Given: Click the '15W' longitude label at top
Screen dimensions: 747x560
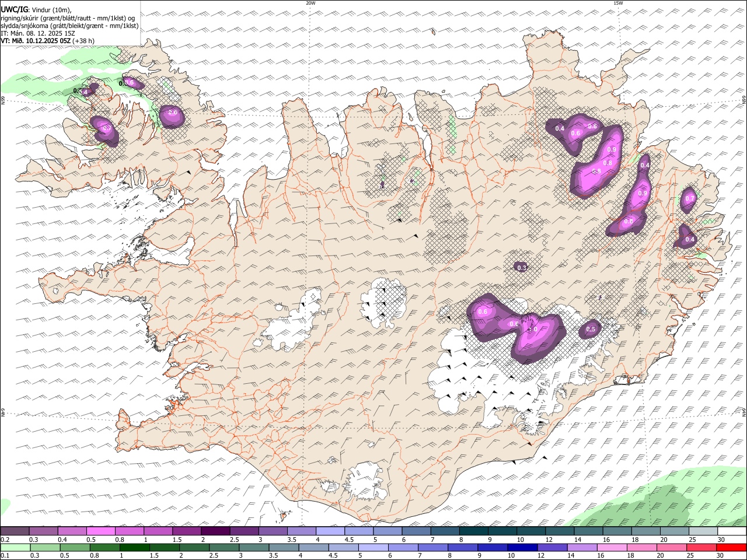Looking at the screenshot, I should pyautogui.click(x=617, y=3).
